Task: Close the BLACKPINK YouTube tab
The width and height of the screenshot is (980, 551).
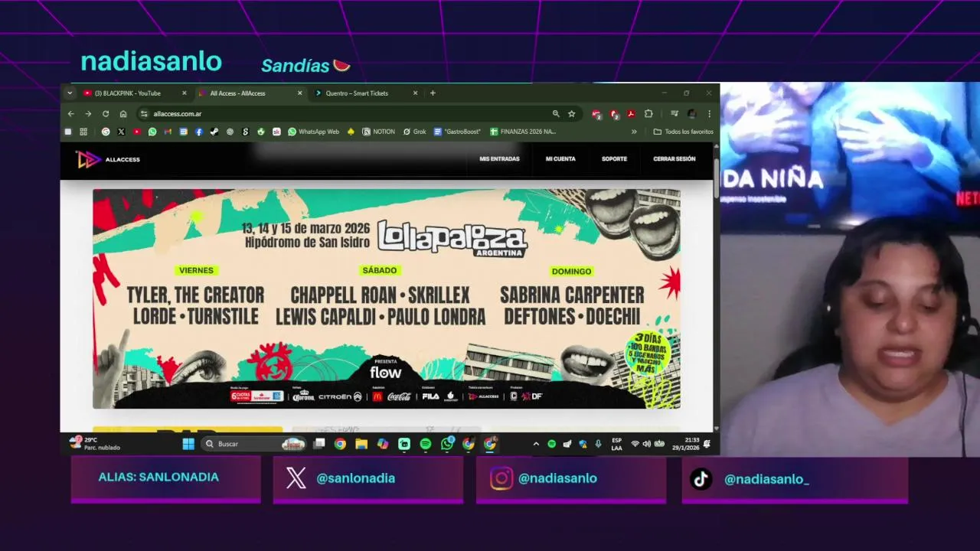Action: pos(184,93)
